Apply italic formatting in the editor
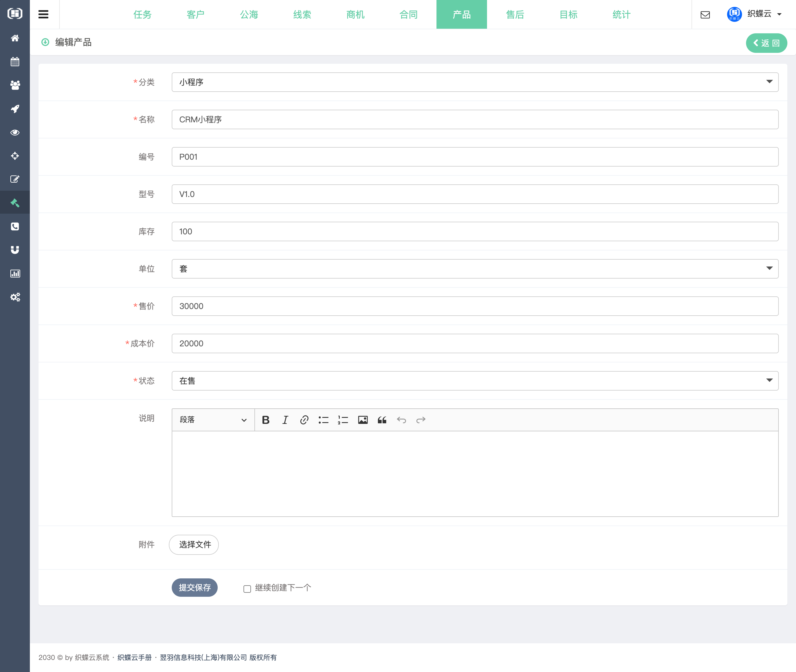Image resolution: width=796 pixels, height=672 pixels. (285, 420)
